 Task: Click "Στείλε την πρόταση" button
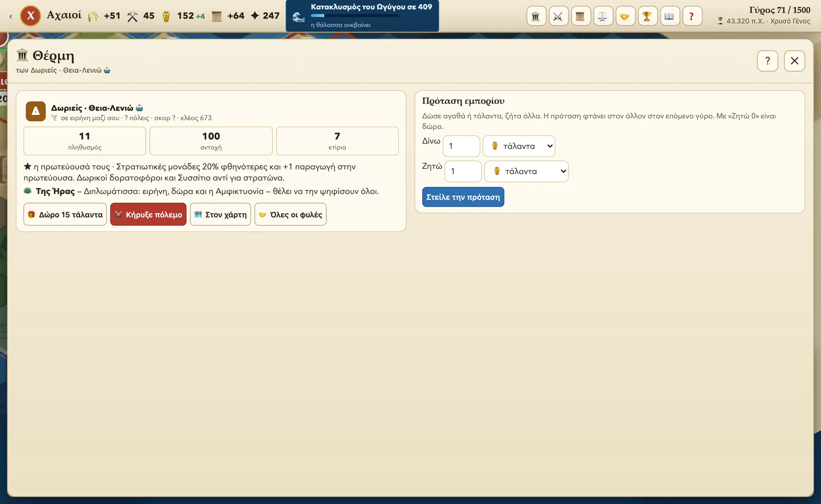[x=463, y=197]
